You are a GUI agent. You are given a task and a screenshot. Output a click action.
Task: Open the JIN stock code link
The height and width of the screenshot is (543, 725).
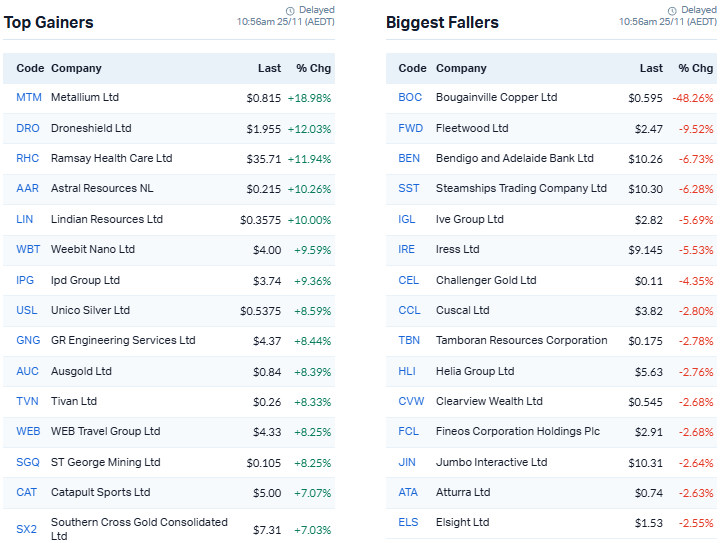pyautogui.click(x=407, y=463)
